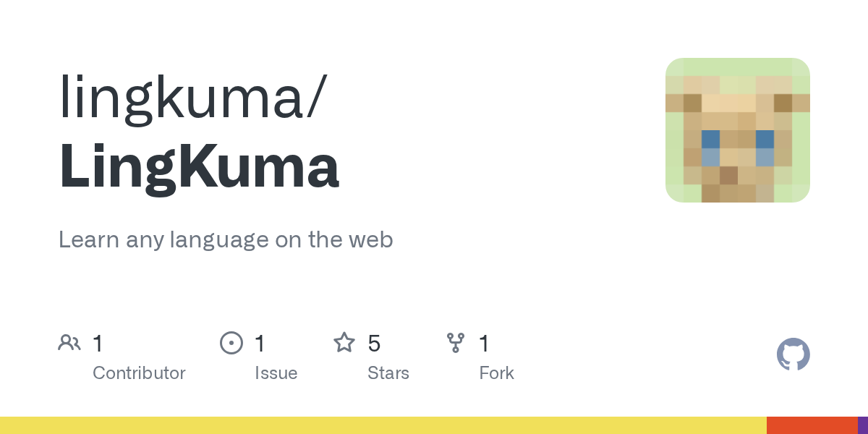Screen dimensions: 868x434
Task: Click the "Fork" label
Action: click(x=496, y=373)
